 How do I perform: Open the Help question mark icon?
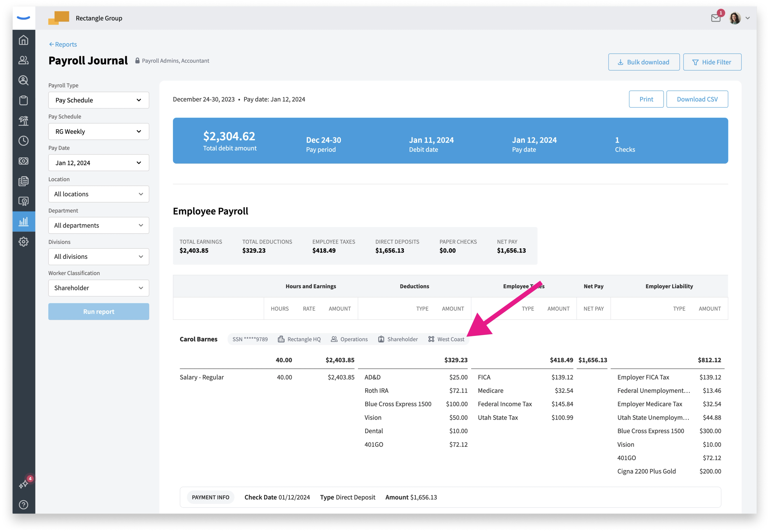click(x=23, y=504)
